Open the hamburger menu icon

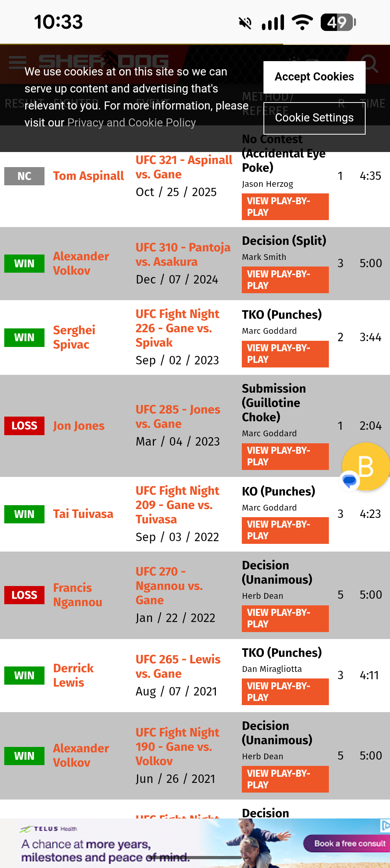[17, 62]
